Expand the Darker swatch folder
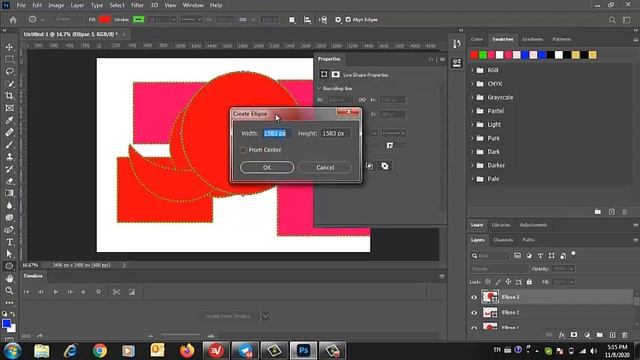 (x=473, y=165)
